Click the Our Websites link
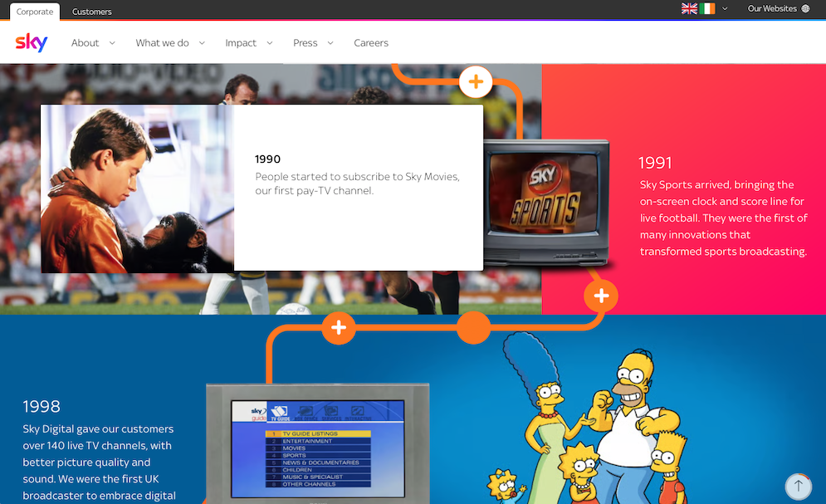The height and width of the screenshot is (504, 826). pyautogui.click(x=771, y=9)
